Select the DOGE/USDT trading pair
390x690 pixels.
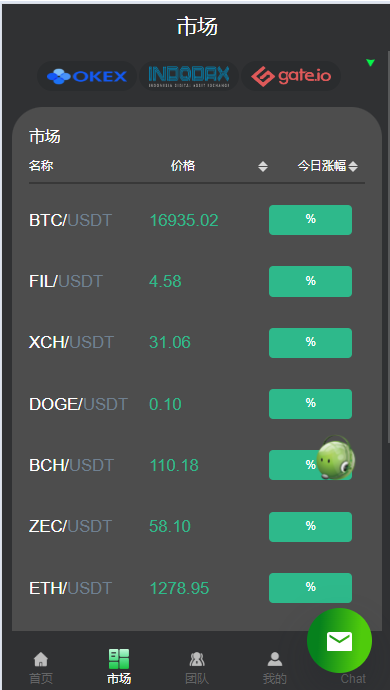[78, 404]
